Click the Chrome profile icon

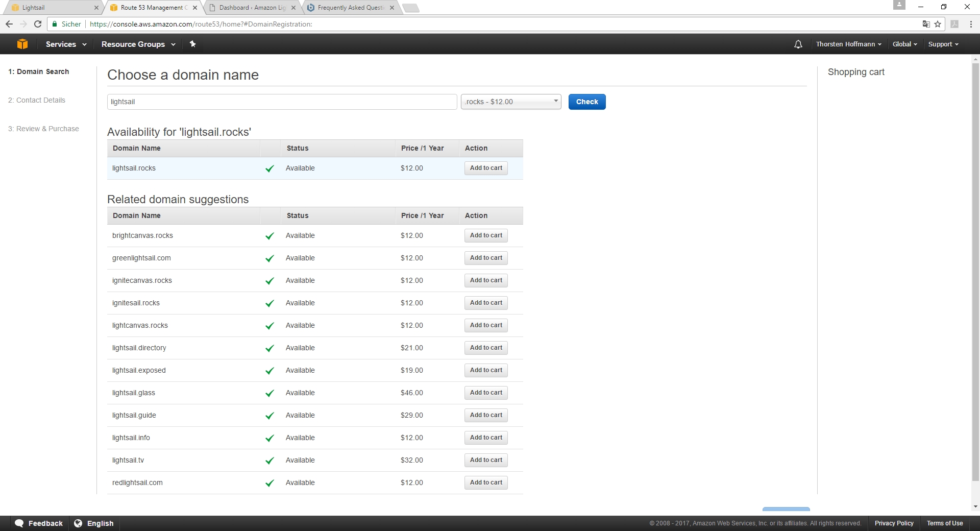pyautogui.click(x=899, y=5)
